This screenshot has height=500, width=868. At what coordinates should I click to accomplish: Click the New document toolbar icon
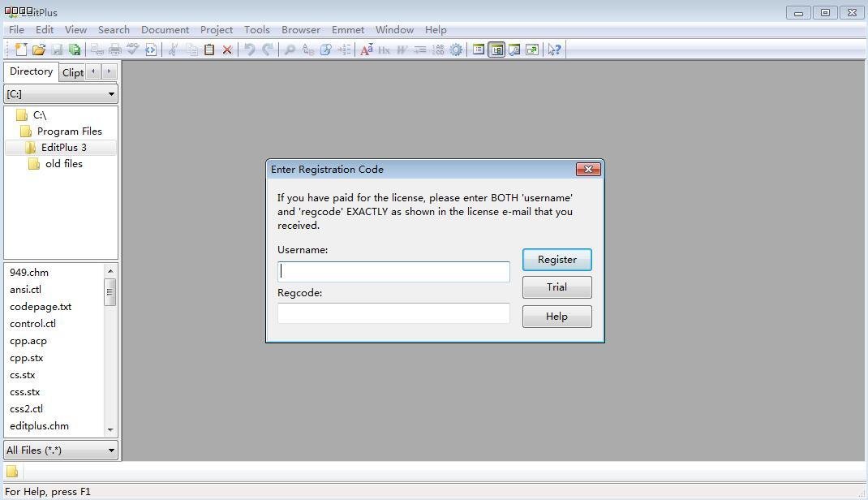[20, 50]
